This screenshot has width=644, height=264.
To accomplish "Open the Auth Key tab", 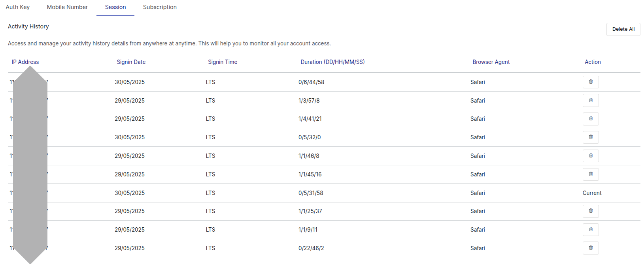I will [x=18, y=7].
